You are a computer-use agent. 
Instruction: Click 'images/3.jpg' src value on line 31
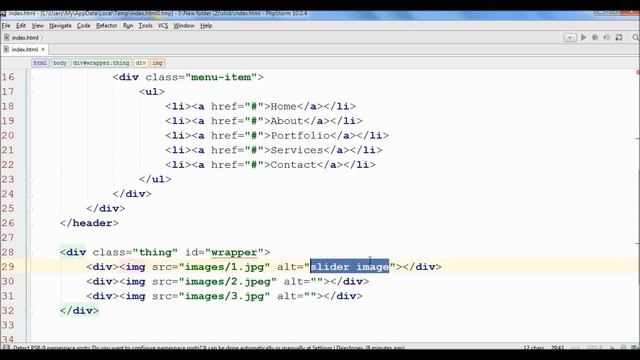pyautogui.click(x=224, y=296)
